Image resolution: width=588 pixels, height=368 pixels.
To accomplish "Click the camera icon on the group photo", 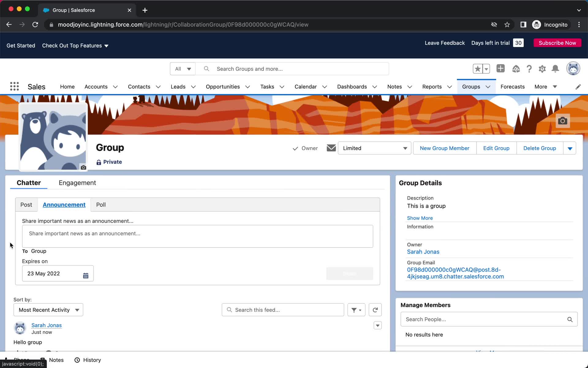I will (x=83, y=167).
